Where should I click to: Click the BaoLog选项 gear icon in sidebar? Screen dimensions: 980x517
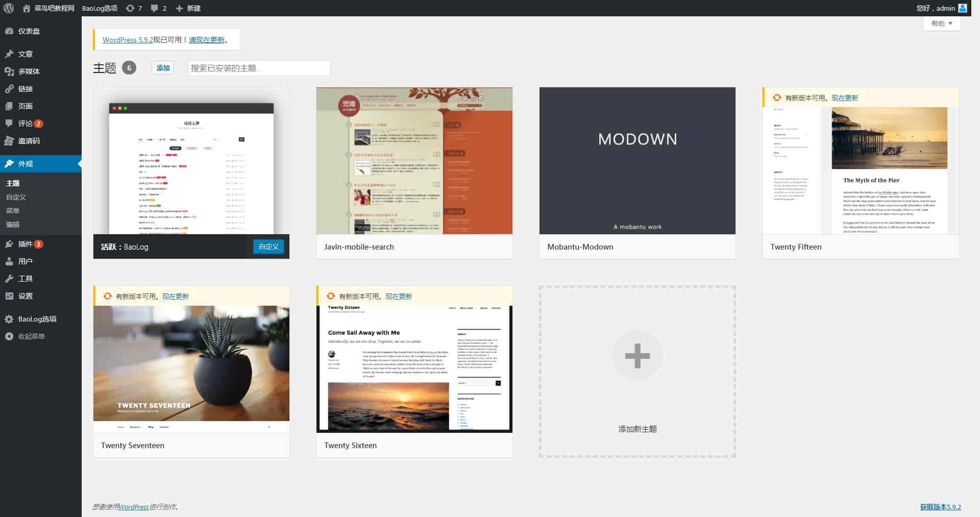pyautogui.click(x=9, y=319)
